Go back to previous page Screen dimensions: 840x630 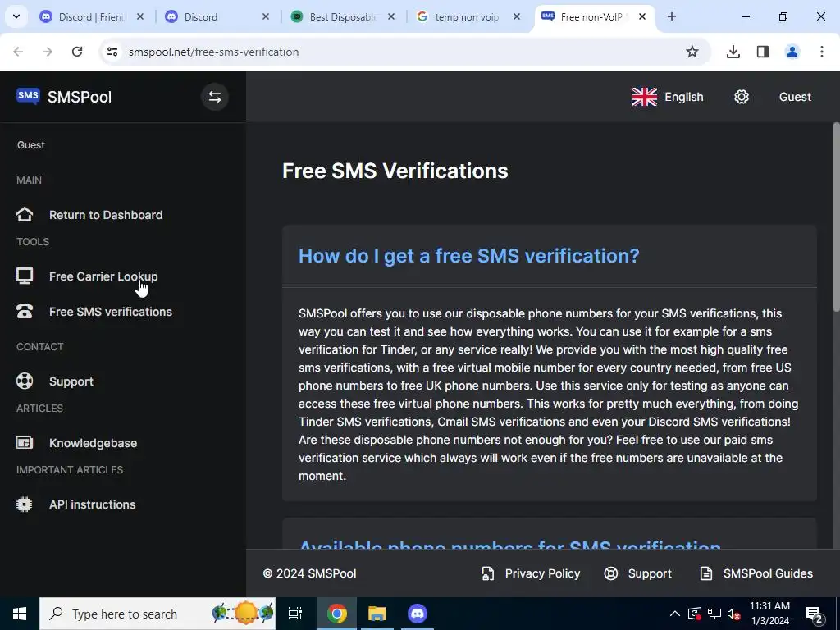tap(18, 52)
